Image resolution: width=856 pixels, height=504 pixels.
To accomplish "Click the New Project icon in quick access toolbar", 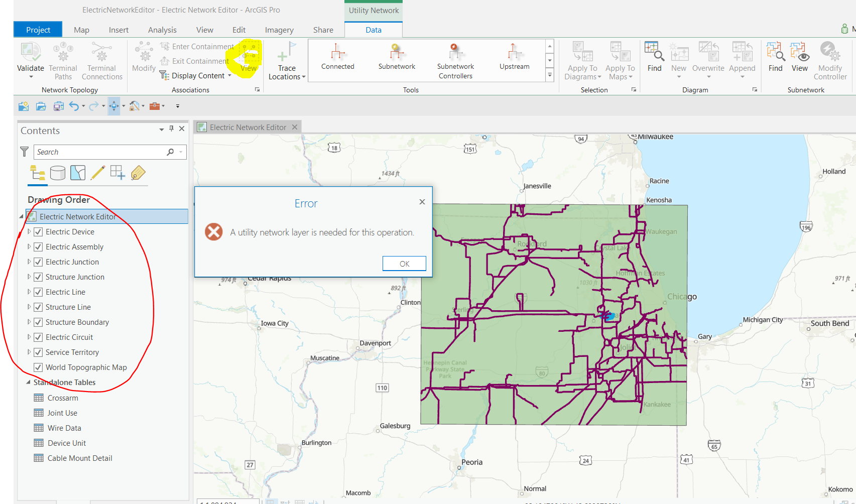I will (x=24, y=106).
